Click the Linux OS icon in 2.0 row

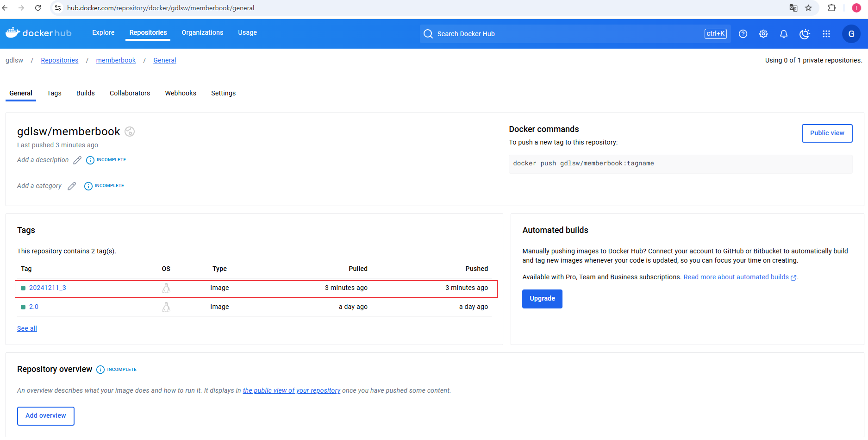point(166,307)
